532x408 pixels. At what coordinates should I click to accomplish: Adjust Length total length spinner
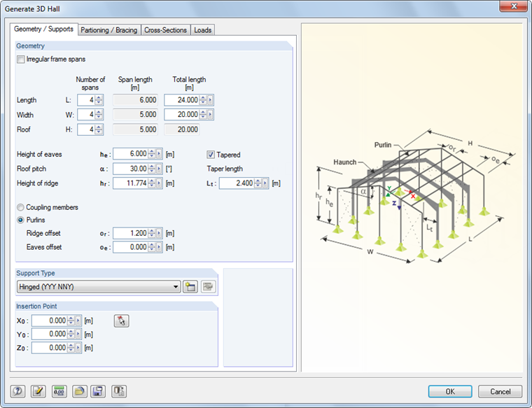[203, 100]
